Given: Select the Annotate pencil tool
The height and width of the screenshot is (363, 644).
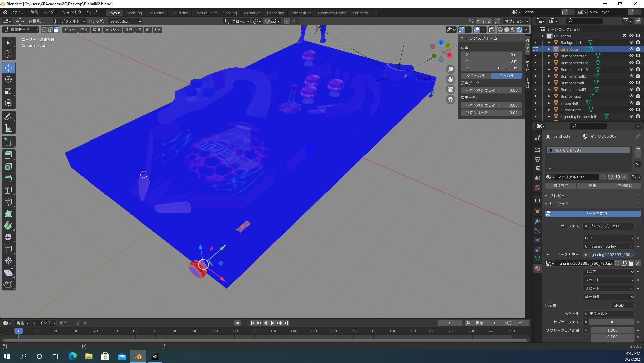Looking at the screenshot, I should coord(8,117).
